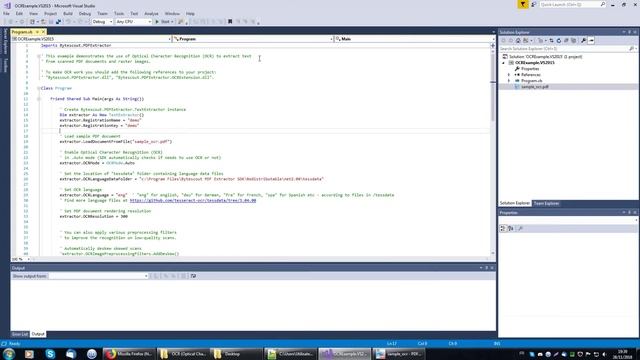640x360 pixels.
Task: Close the Program.vb tab
Action: (x=43, y=32)
